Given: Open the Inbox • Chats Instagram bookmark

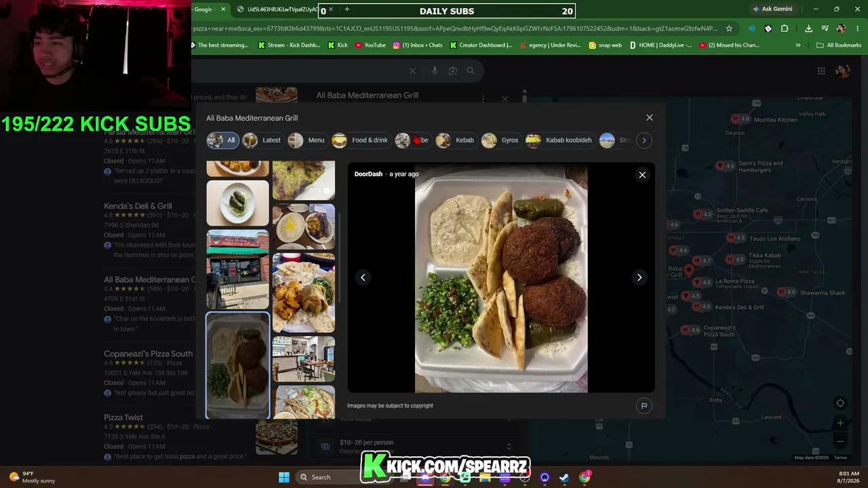Looking at the screenshot, I should pos(418,45).
